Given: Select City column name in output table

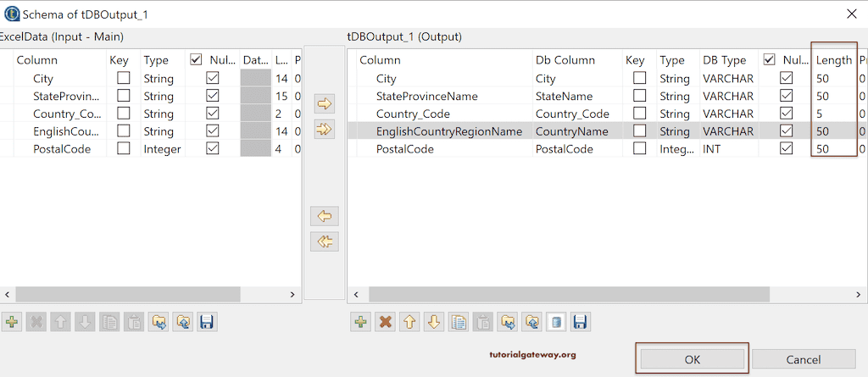Looking at the screenshot, I should [x=386, y=79].
